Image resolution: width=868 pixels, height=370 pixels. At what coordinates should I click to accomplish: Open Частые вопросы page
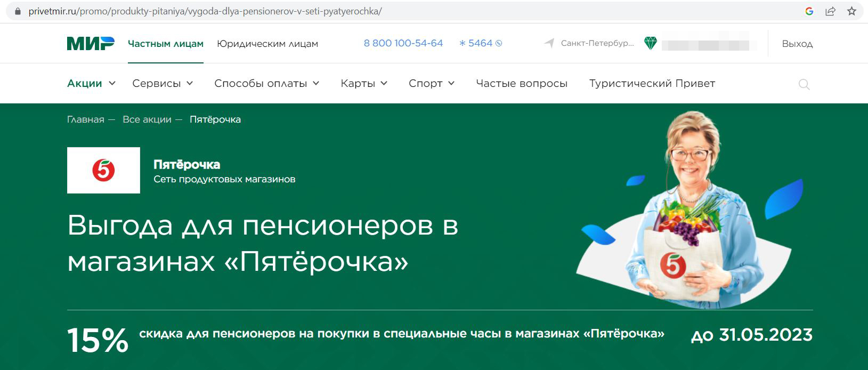(522, 83)
